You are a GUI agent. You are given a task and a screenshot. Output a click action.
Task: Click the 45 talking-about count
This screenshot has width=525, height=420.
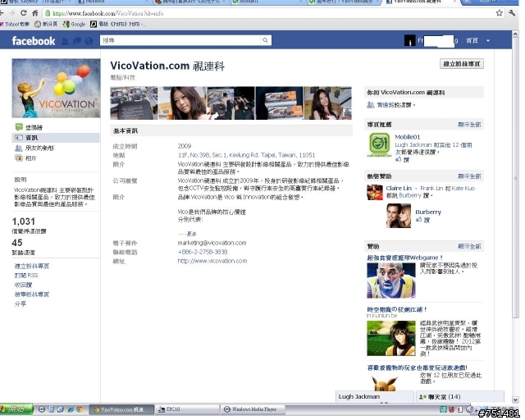(17, 243)
